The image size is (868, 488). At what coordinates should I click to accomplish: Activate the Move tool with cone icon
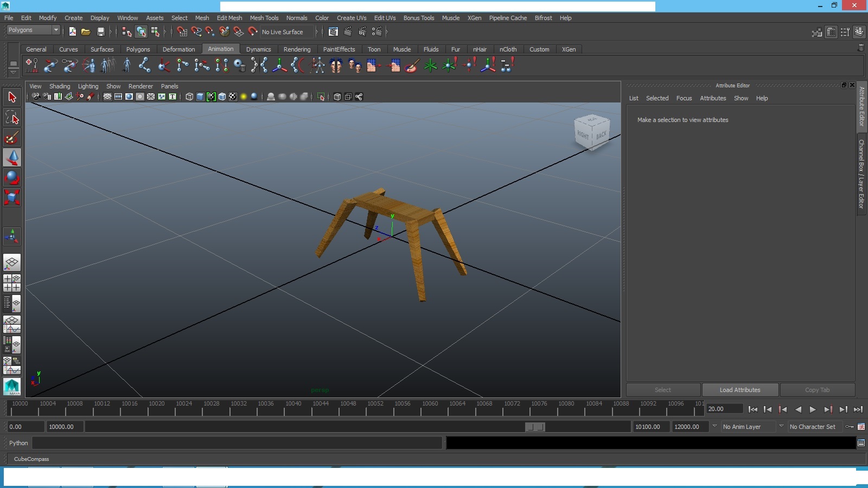[x=12, y=158]
